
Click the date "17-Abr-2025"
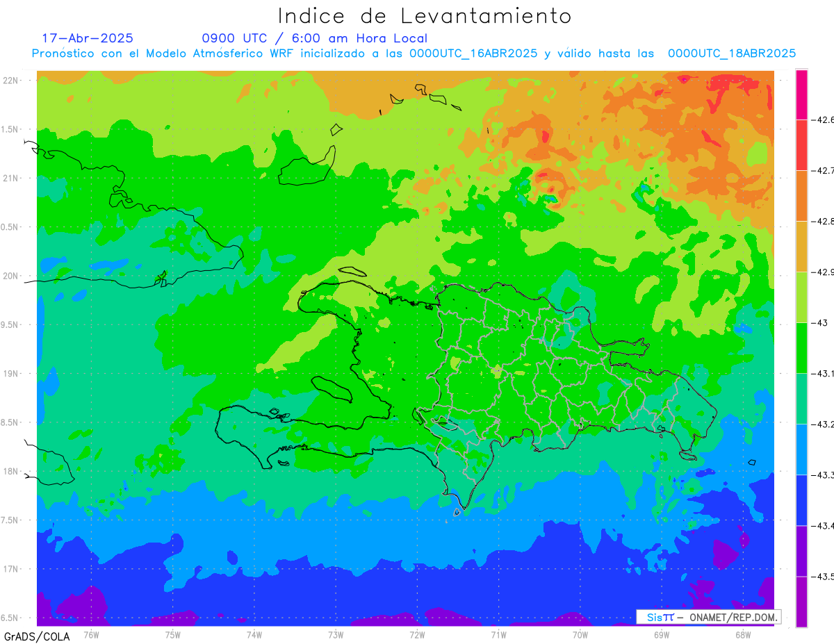88,38
